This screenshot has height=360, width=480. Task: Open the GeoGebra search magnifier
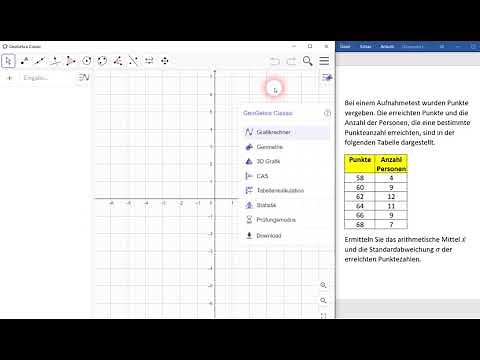308,61
